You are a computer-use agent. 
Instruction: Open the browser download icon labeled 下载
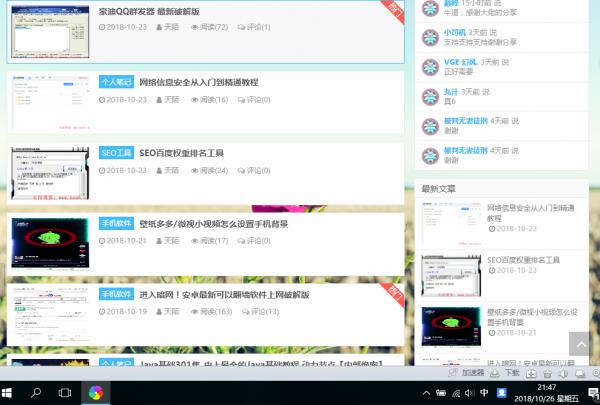click(x=506, y=372)
